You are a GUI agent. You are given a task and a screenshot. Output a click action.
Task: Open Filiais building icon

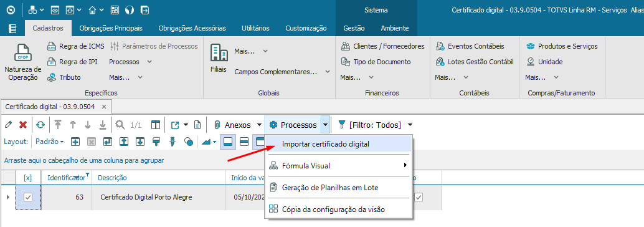[x=219, y=59]
